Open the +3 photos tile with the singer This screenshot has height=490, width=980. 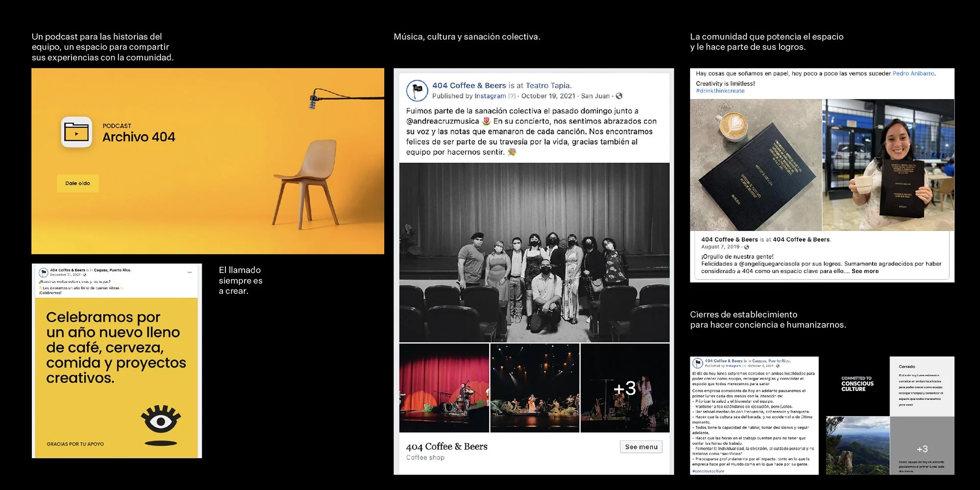click(625, 388)
